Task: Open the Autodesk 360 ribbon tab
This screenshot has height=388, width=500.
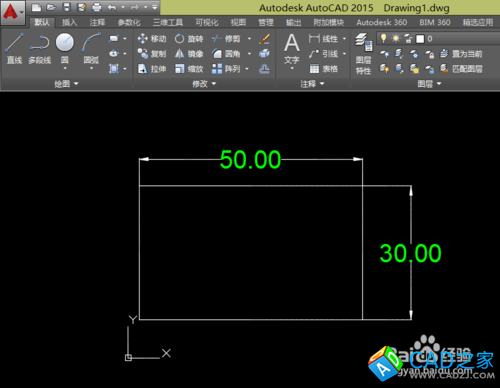Action: [381, 22]
